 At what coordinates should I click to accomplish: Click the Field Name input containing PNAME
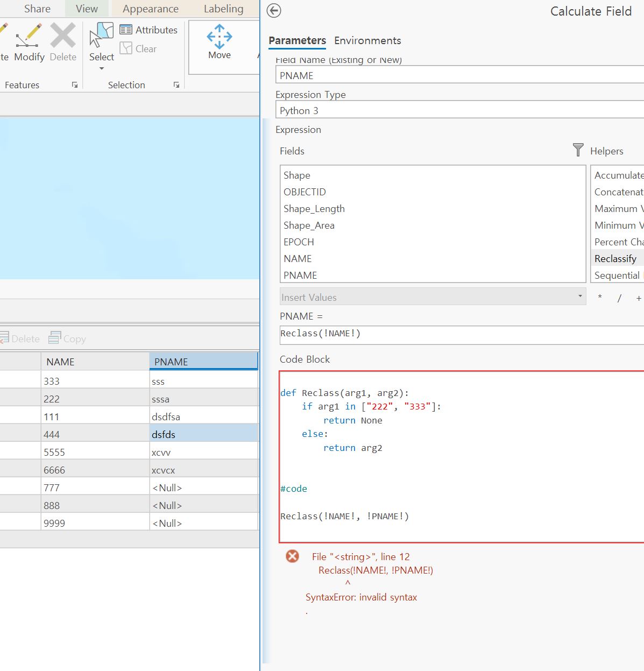click(x=460, y=75)
